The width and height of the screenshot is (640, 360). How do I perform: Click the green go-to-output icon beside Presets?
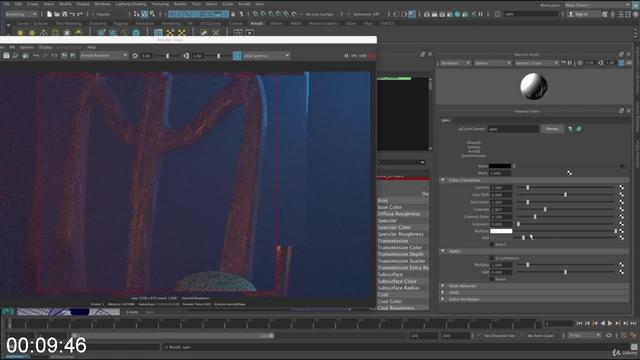(578, 129)
